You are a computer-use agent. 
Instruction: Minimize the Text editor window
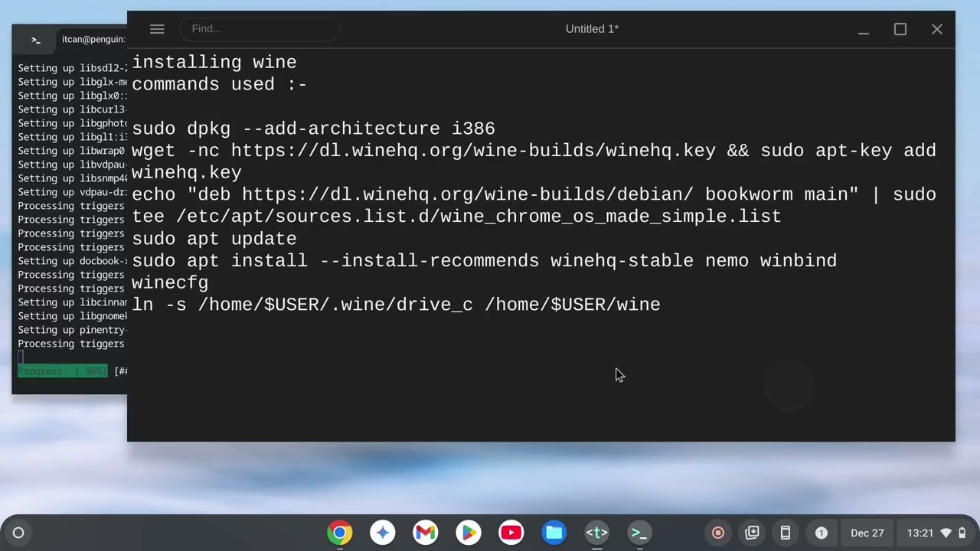click(x=864, y=29)
